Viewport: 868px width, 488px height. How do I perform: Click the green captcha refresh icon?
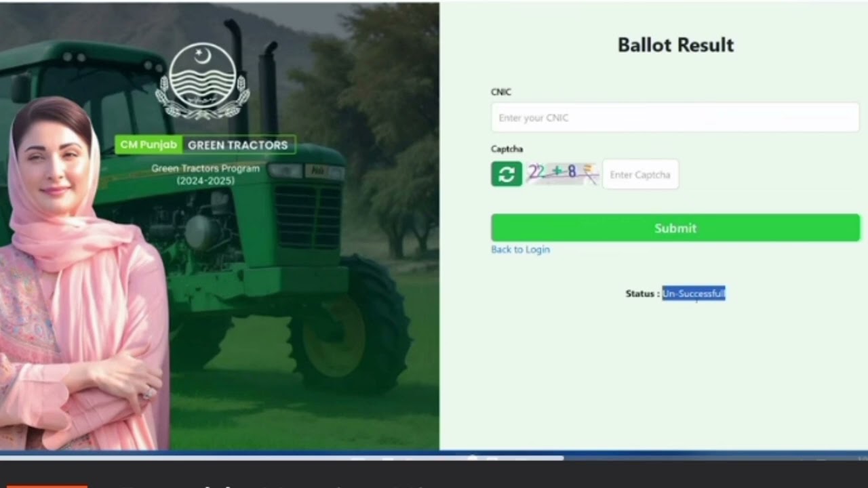(x=507, y=174)
